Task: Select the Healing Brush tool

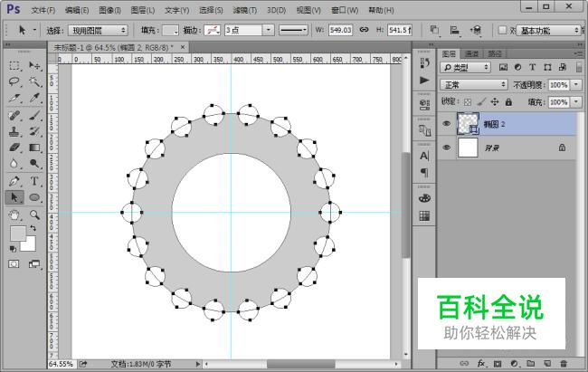Action: 14,115
